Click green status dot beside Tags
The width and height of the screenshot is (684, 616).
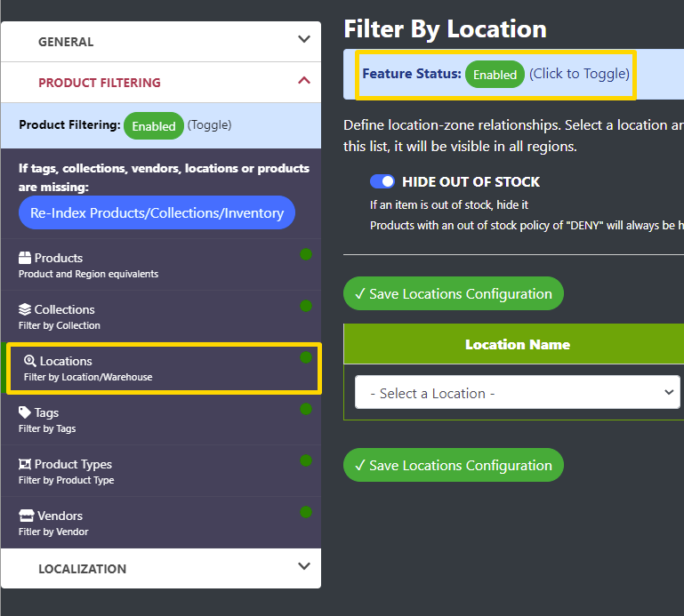[306, 409]
